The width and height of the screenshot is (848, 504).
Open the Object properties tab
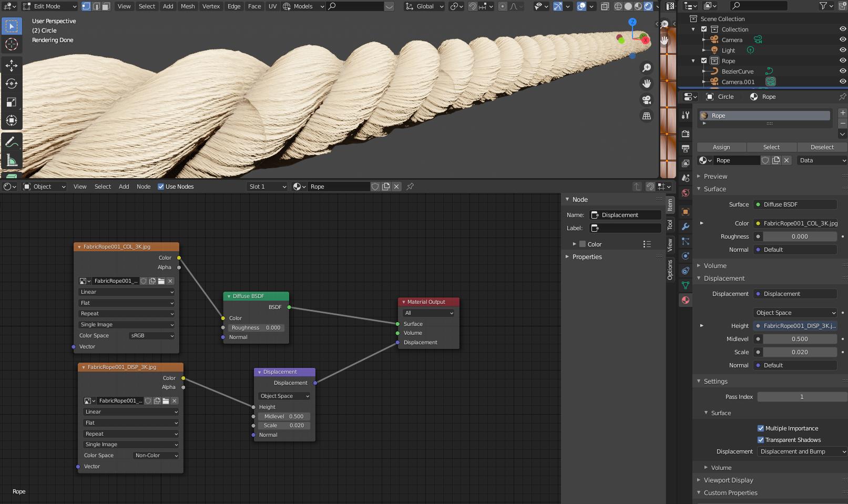pyautogui.click(x=685, y=212)
